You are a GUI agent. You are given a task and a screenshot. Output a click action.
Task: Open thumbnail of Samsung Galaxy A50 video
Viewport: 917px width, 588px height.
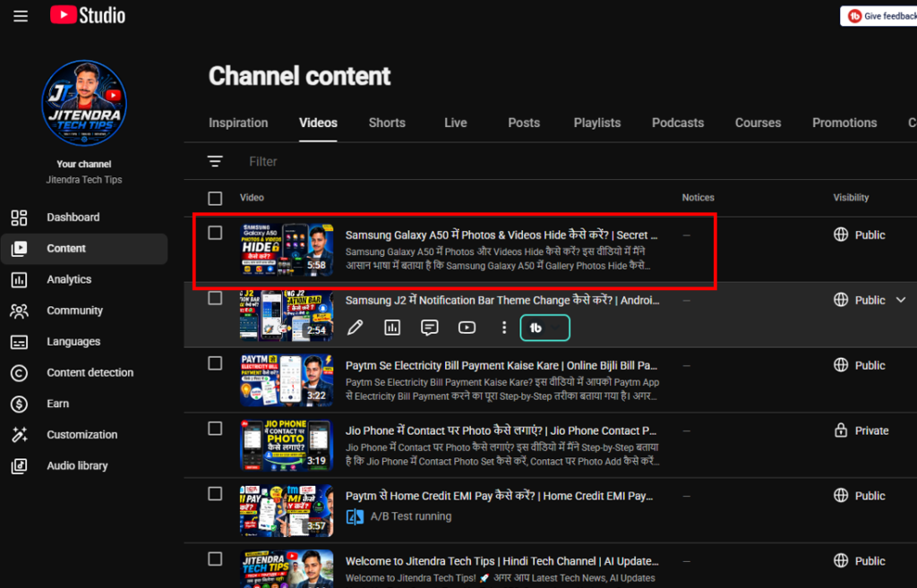[287, 250]
